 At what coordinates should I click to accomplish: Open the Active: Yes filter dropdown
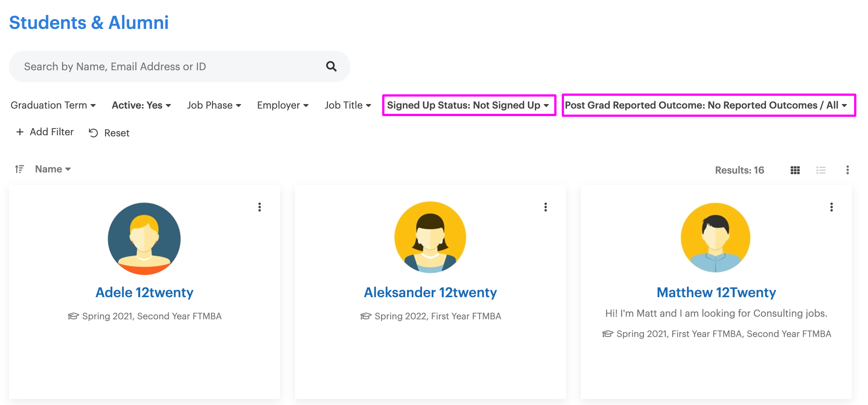(x=141, y=105)
